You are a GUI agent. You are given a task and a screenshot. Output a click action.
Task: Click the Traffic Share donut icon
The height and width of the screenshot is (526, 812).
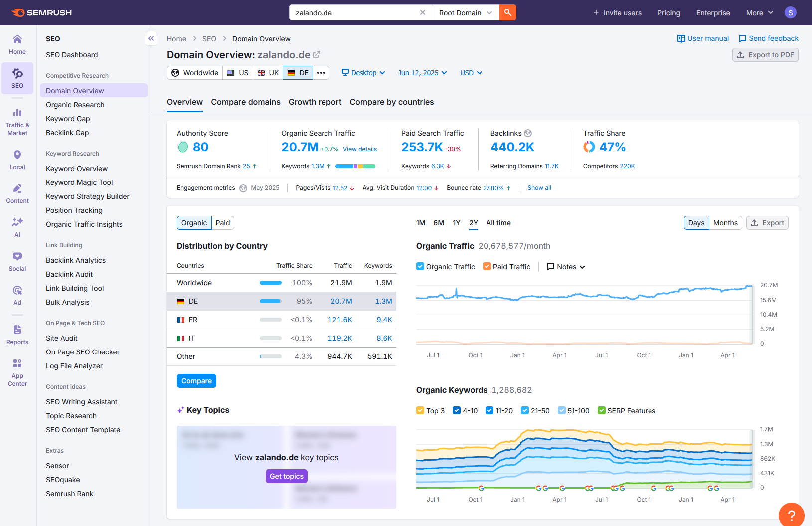click(589, 147)
